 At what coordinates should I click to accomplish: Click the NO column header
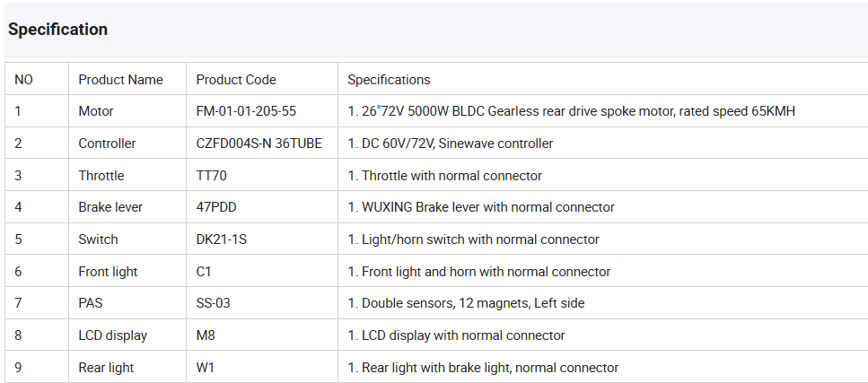pos(23,80)
